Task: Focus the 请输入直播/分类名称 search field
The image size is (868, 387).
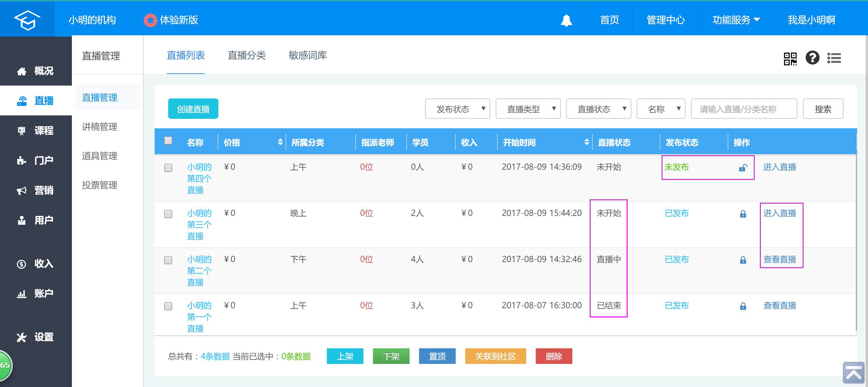Action: [x=744, y=109]
